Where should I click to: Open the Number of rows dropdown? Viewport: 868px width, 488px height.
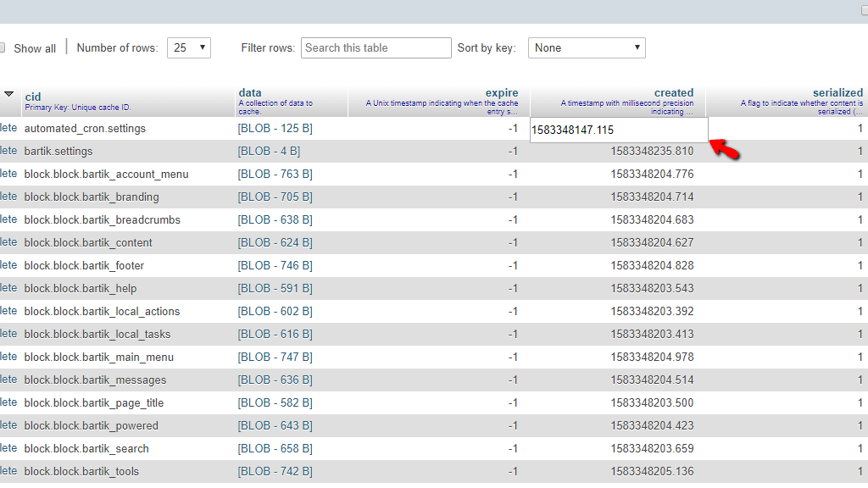click(189, 47)
